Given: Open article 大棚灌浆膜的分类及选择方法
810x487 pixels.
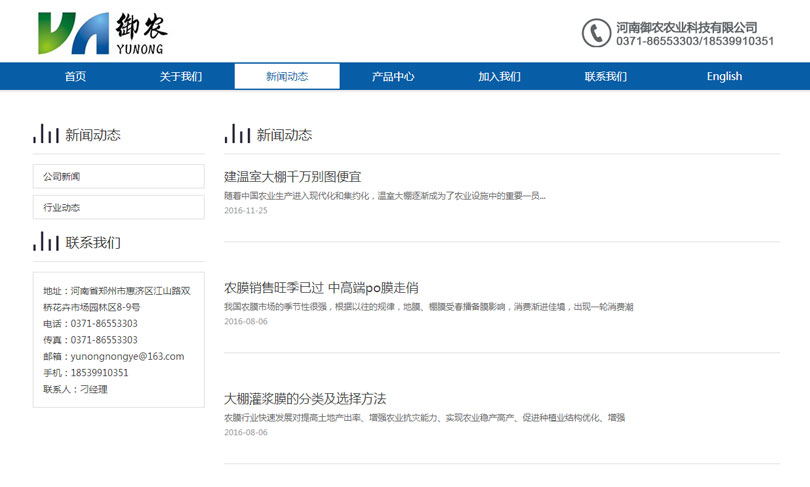Looking at the screenshot, I should pyautogui.click(x=305, y=399).
